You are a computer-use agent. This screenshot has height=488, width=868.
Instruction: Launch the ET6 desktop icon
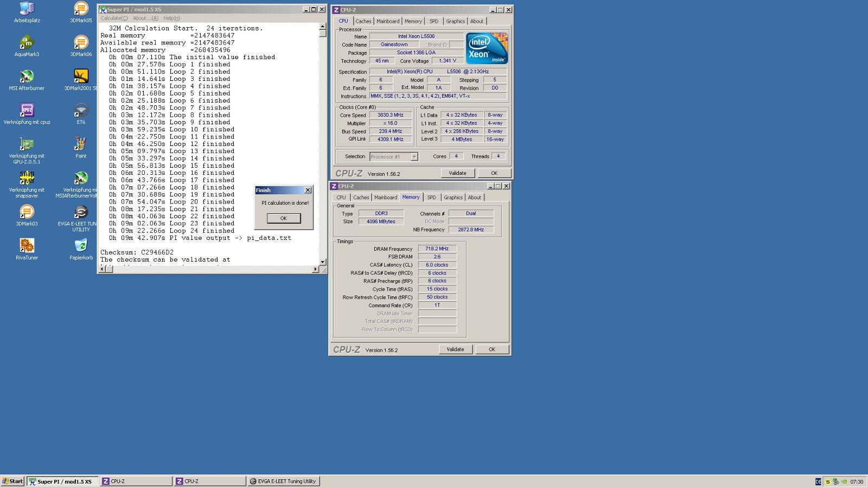point(81,110)
